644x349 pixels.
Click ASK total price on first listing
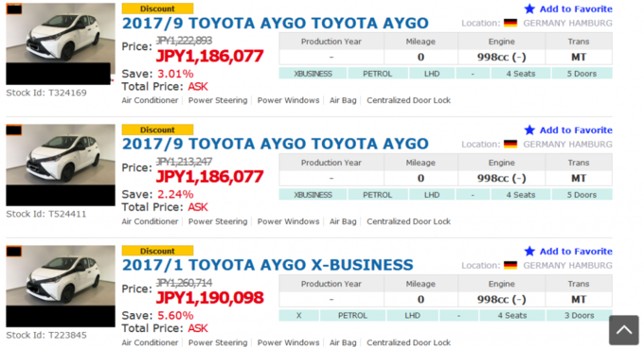(x=198, y=86)
